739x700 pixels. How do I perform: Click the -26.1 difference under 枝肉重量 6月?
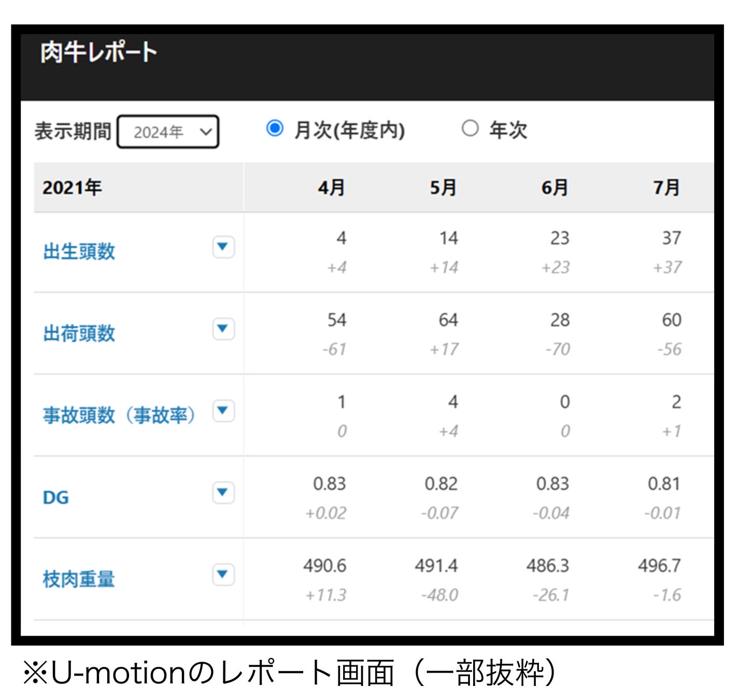point(551,595)
